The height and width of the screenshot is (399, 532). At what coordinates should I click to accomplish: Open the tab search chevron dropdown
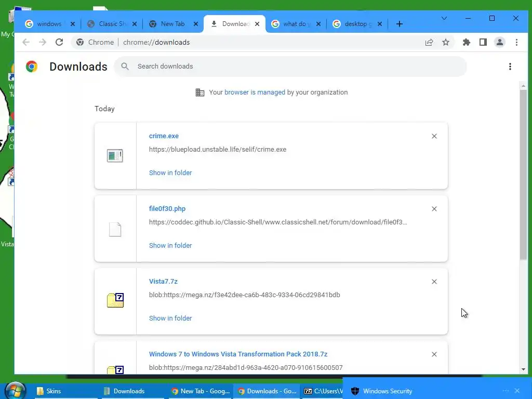pyautogui.click(x=444, y=18)
